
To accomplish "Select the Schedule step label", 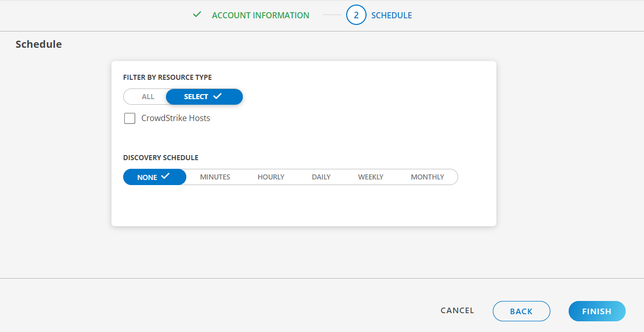I will click(x=391, y=15).
